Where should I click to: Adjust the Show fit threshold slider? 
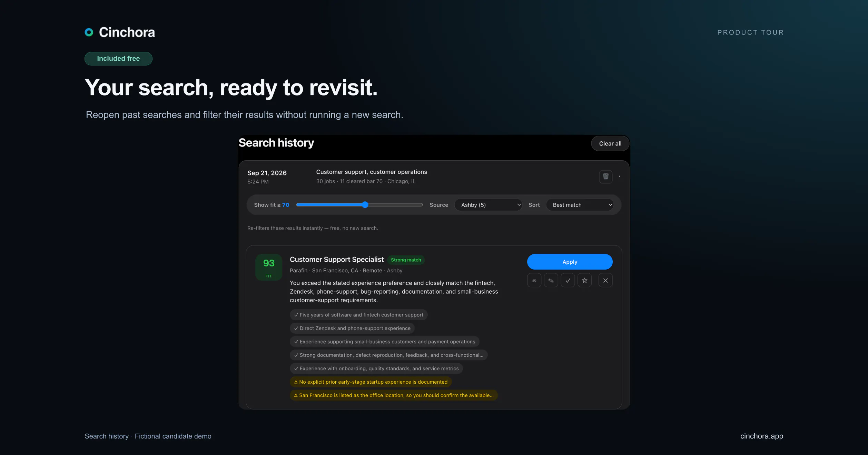359,205
